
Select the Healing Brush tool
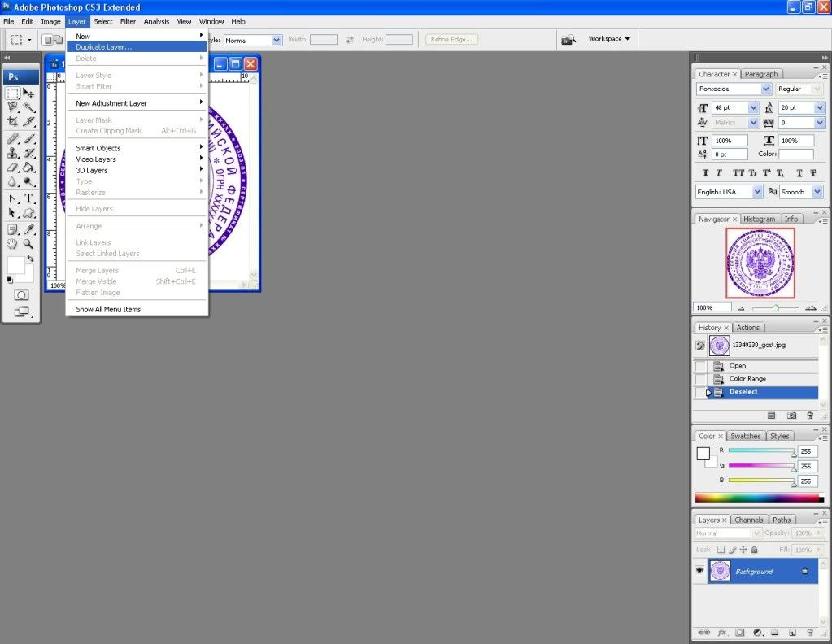pyautogui.click(x=13, y=139)
